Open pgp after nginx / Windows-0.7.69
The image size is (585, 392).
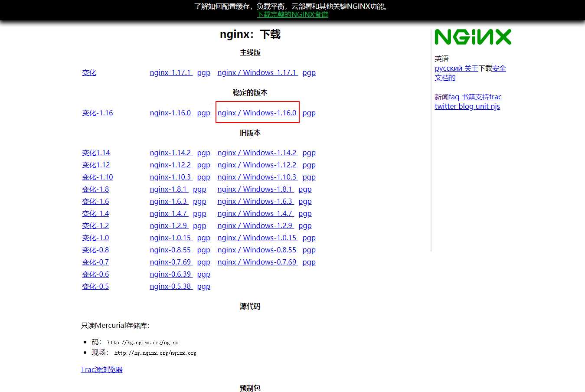(x=309, y=262)
